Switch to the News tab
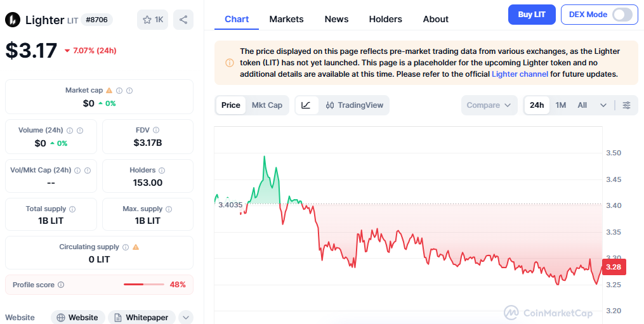Image resolution: width=644 pixels, height=324 pixels. (336, 19)
